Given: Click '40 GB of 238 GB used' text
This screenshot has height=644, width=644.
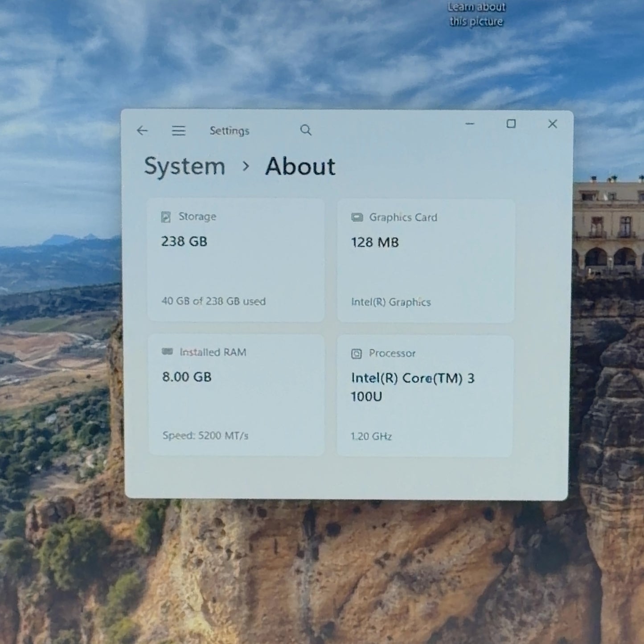Looking at the screenshot, I should click(213, 301).
